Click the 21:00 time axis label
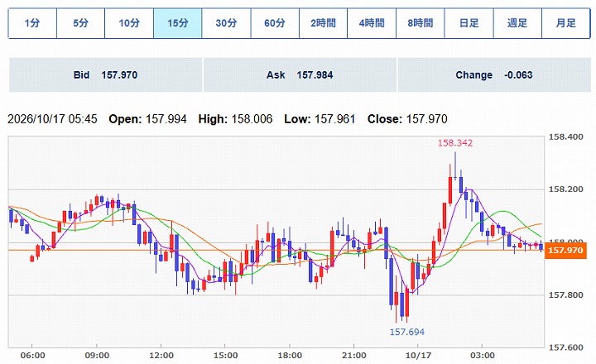The height and width of the screenshot is (364, 596). pos(354,356)
